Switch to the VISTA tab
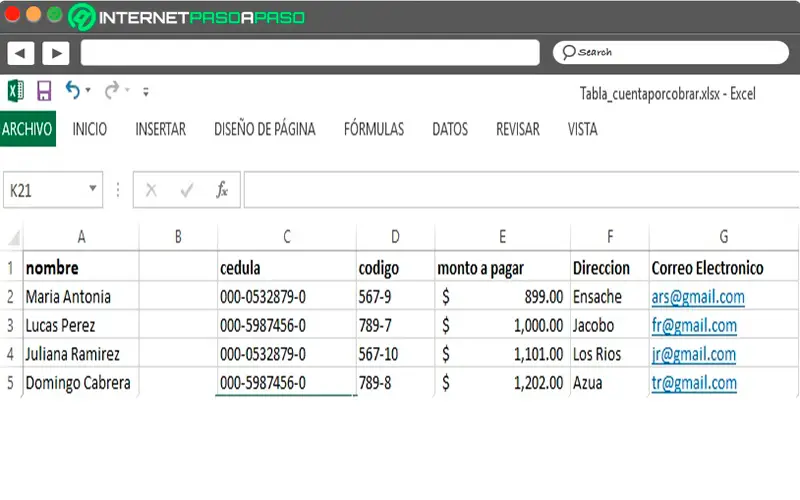 tap(583, 129)
